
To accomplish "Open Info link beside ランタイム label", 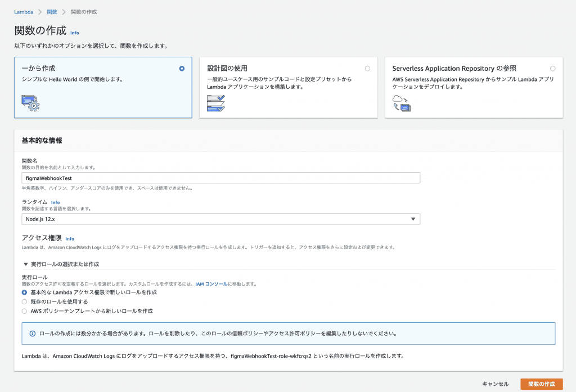I will 56,202.
